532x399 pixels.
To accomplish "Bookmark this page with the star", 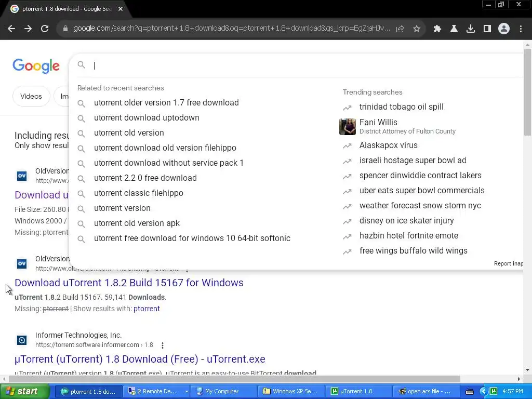I will click(x=417, y=29).
